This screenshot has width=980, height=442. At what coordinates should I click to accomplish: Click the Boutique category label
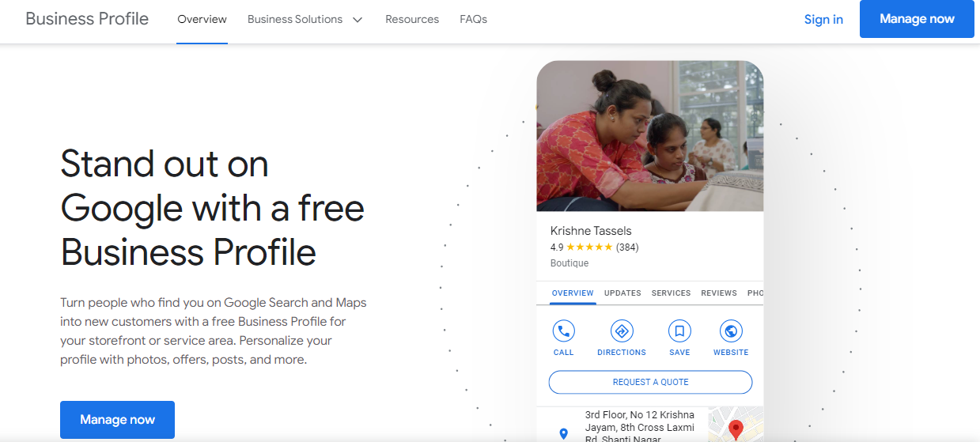(569, 263)
